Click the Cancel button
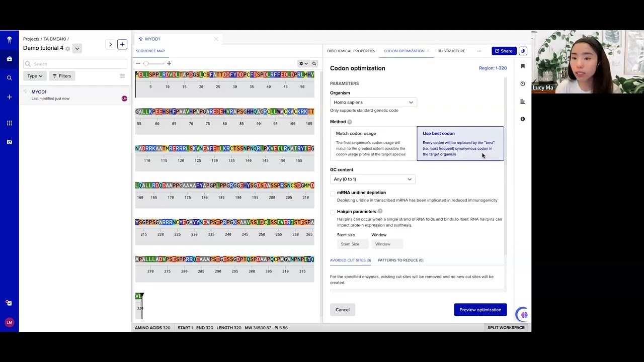The width and height of the screenshot is (644, 362). coord(343,310)
